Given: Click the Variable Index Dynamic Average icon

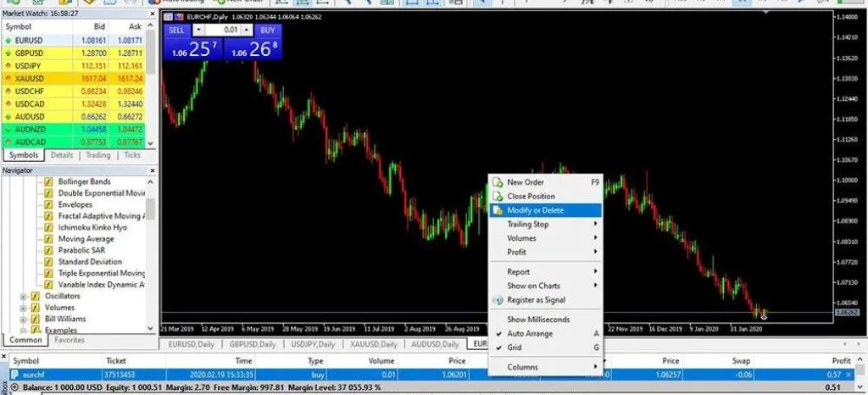Looking at the screenshot, I should 48,285.
